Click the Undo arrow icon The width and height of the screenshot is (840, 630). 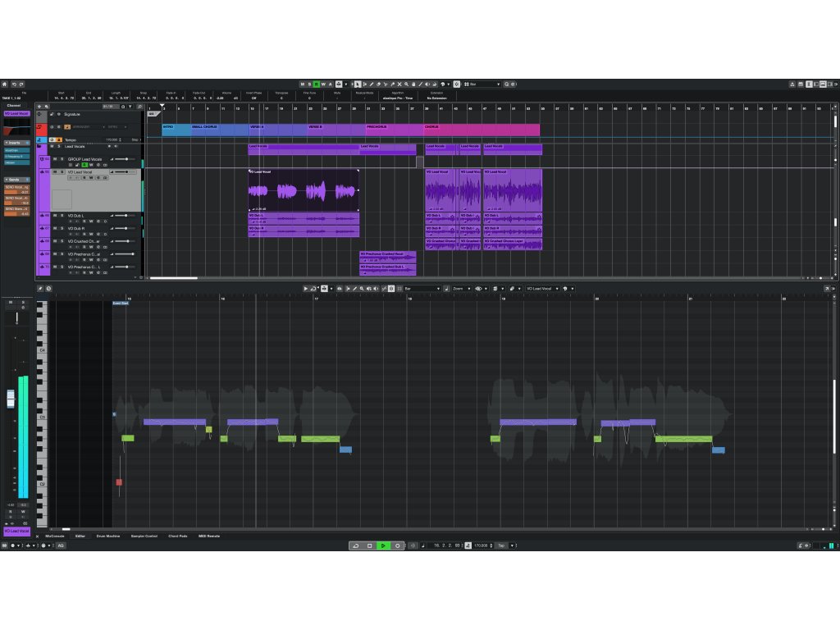point(13,84)
